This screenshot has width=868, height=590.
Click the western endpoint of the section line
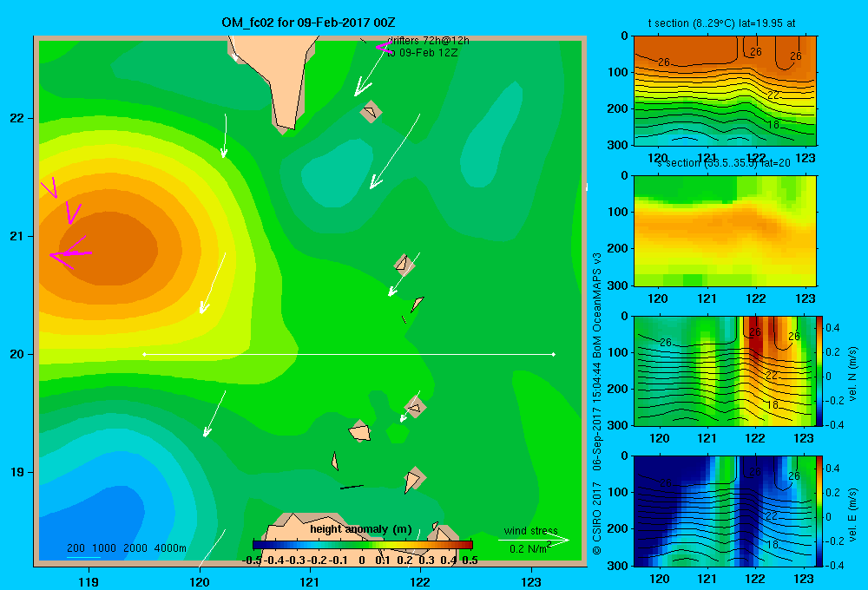tap(144, 354)
